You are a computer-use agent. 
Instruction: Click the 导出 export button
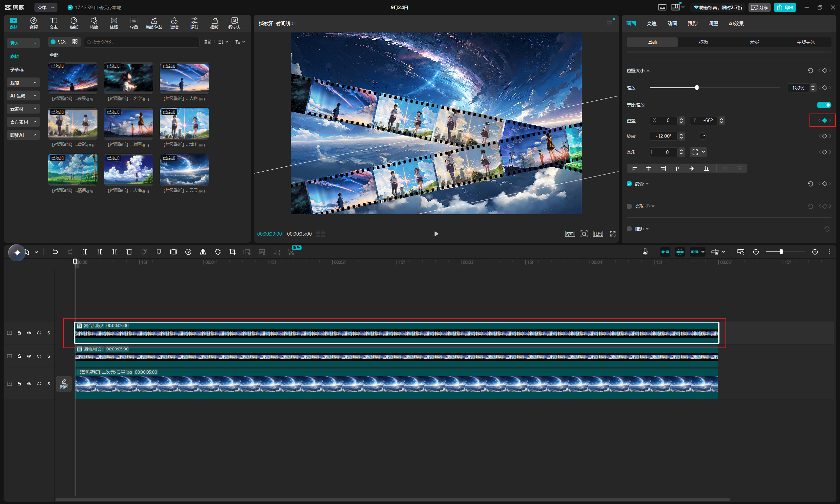pyautogui.click(x=785, y=8)
